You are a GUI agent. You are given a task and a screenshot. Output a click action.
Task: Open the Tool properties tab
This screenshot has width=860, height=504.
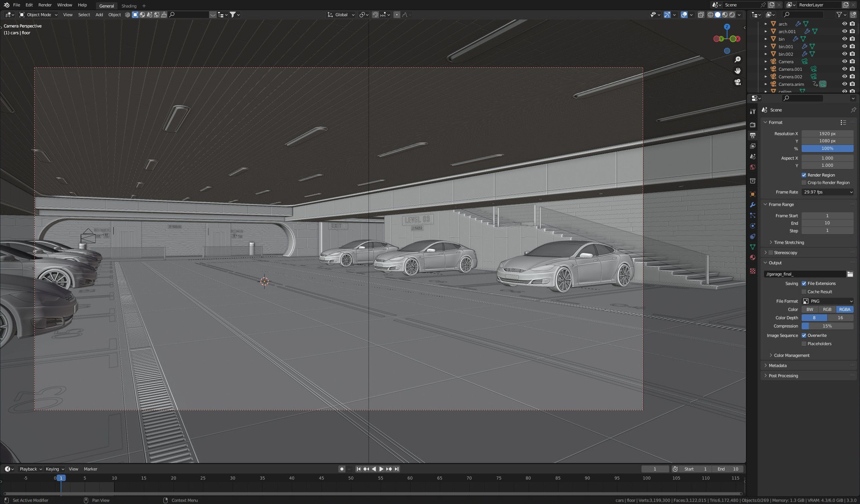[x=753, y=111]
